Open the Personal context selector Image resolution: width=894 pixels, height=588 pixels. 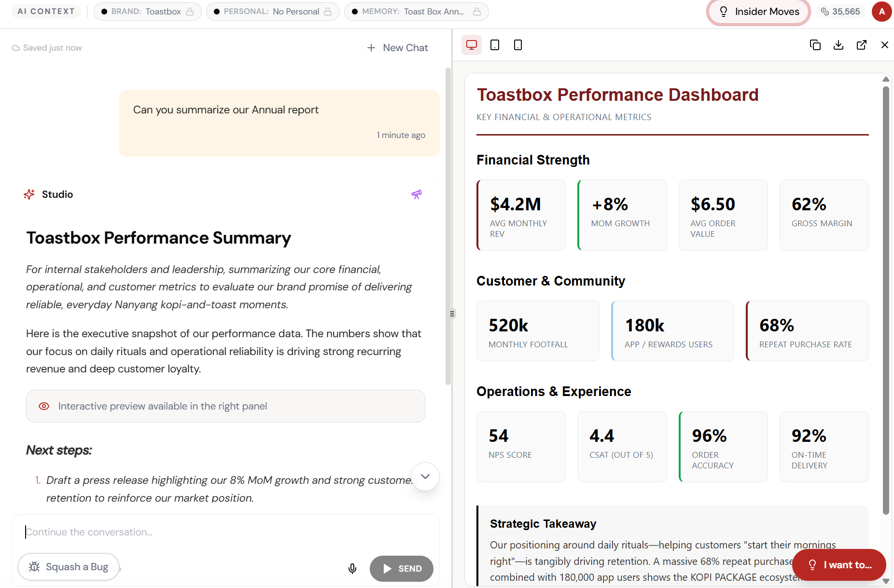tap(272, 12)
